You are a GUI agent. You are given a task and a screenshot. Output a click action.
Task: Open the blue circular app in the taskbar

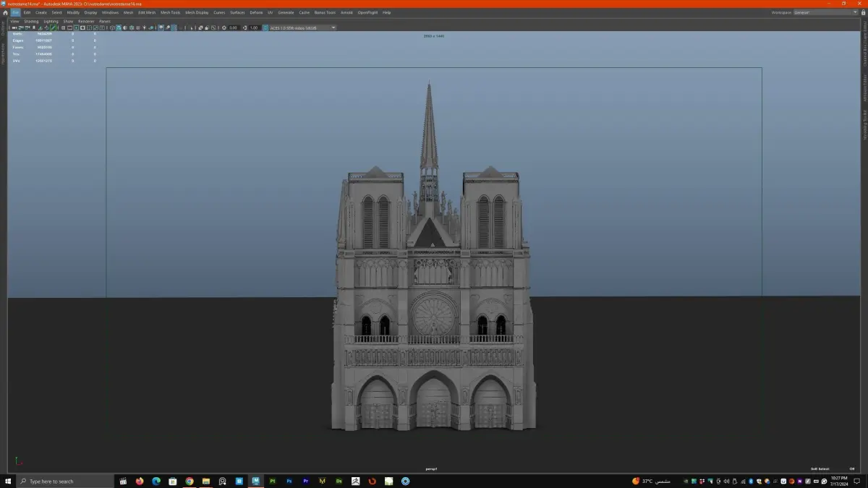coord(406,481)
